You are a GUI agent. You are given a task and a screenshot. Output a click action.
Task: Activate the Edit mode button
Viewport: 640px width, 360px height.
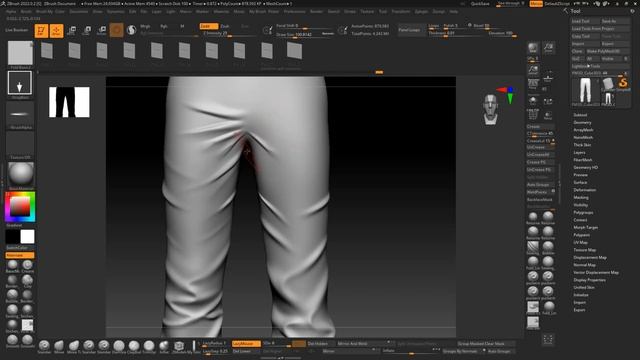point(41,31)
